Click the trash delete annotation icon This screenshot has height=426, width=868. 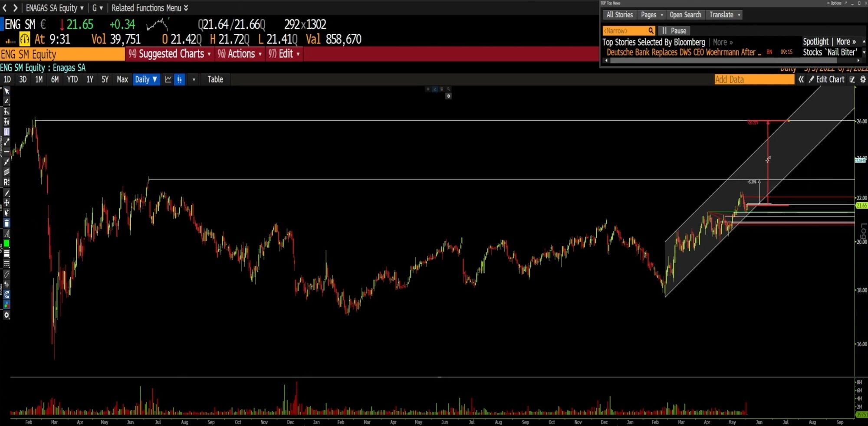(x=7, y=223)
